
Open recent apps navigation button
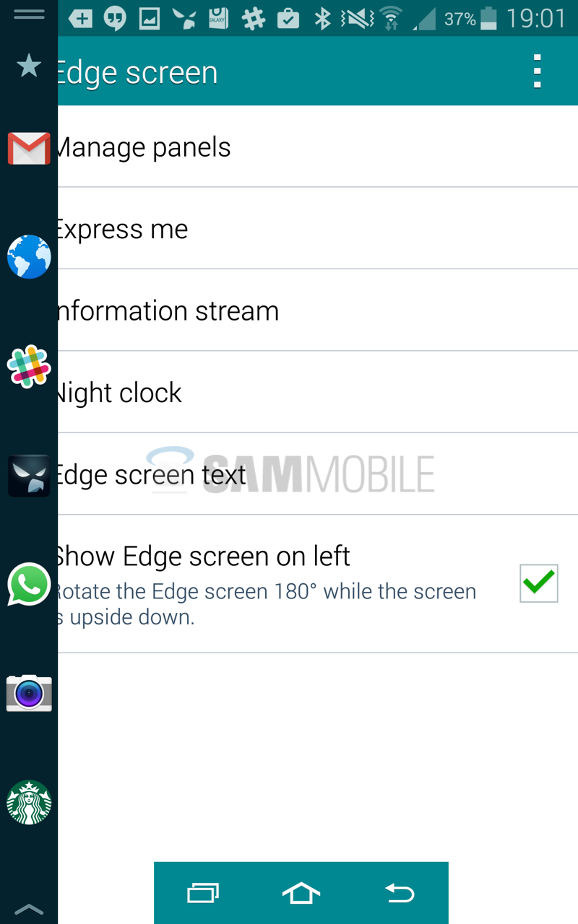click(x=203, y=894)
